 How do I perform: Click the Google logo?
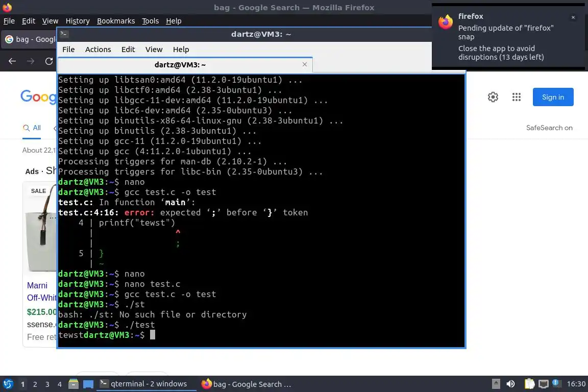38,97
